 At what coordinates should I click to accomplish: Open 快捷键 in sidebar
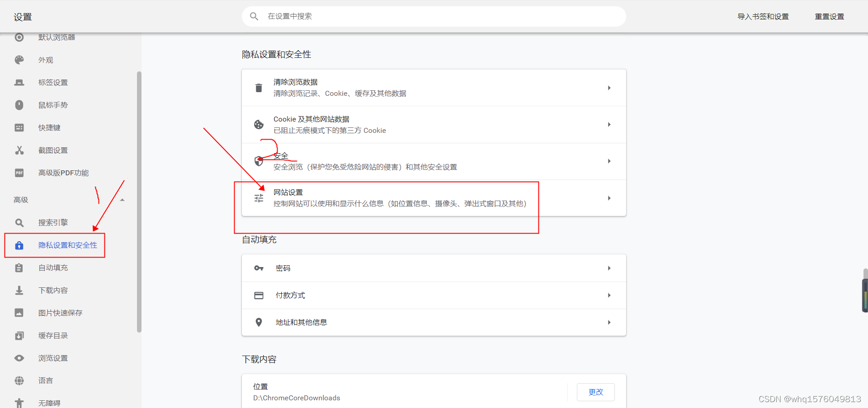(49, 127)
